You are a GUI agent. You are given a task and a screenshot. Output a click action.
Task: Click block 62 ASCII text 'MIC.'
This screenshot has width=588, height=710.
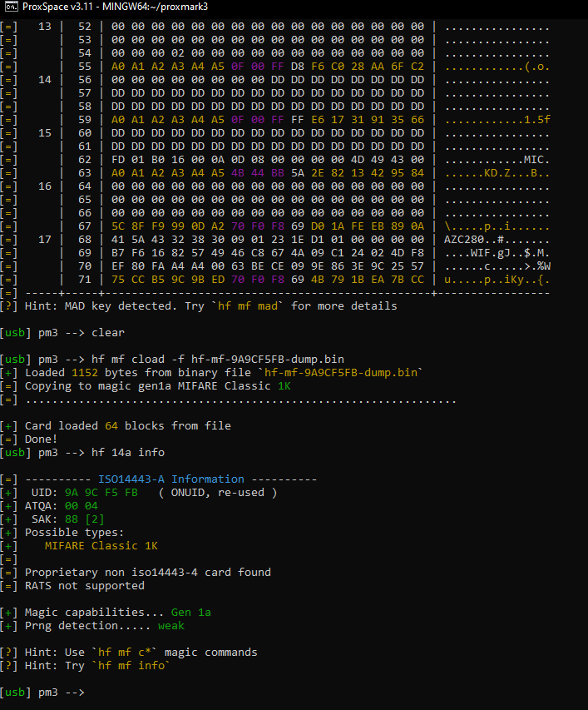pyautogui.click(x=536, y=160)
